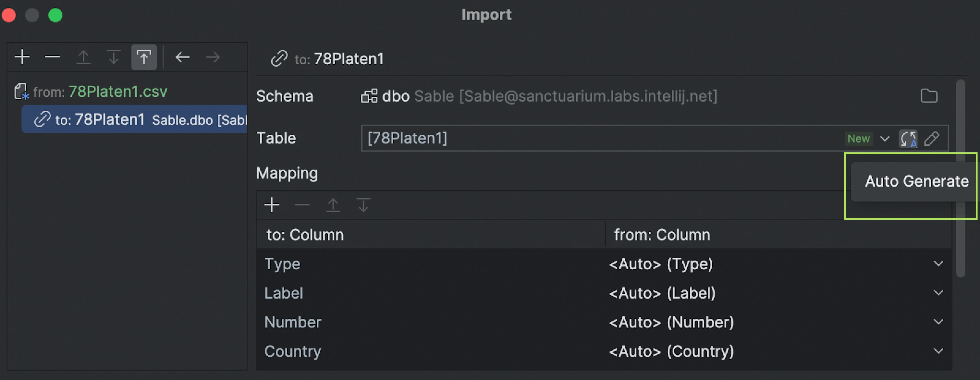Screen dimensions: 980x380
Task: Click the dbo Sable schema selector
Action: coord(538,96)
